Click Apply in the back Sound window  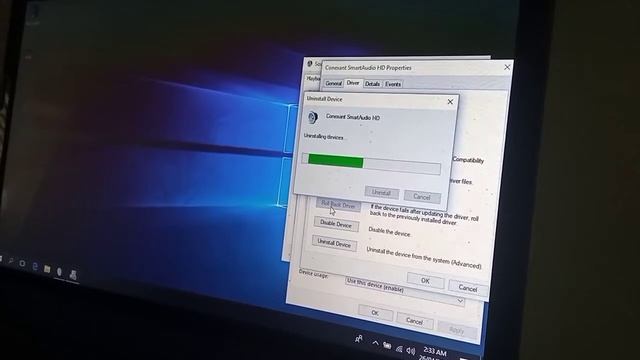(x=456, y=330)
